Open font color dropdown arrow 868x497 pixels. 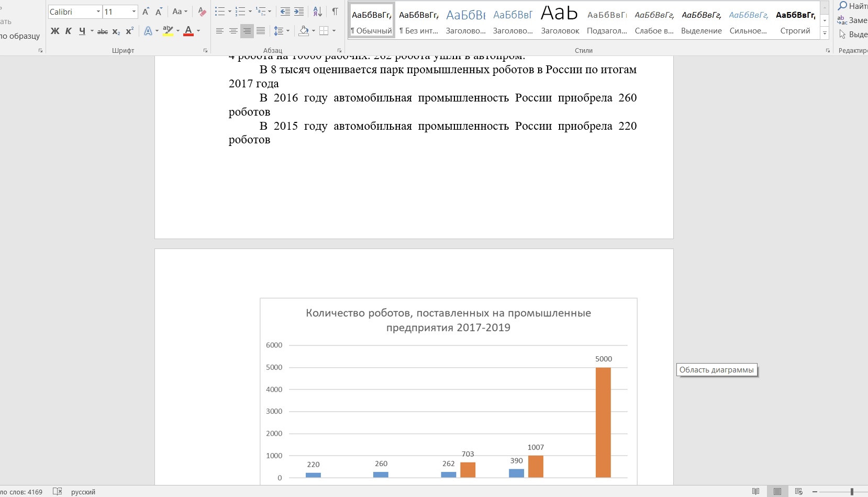[198, 31]
